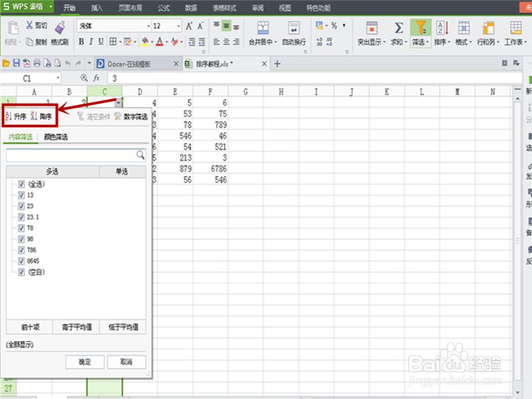This screenshot has width=532, height=399.
Task: Uncheck the (空白) blanks checkbox
Action: [21, 272]
